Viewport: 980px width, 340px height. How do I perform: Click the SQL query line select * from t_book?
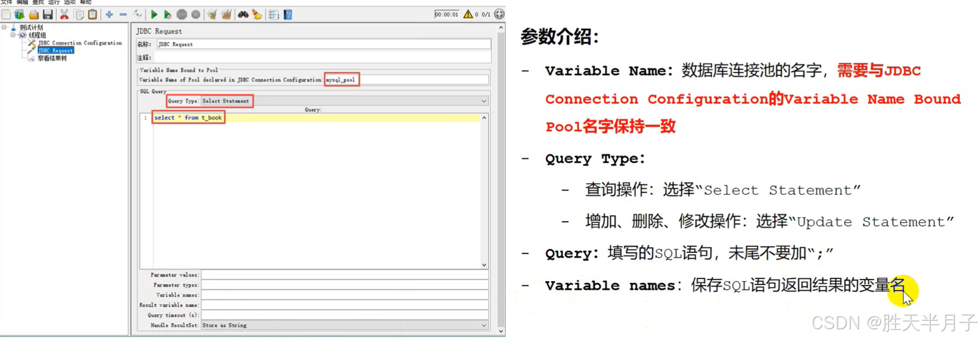click(188, 118)
